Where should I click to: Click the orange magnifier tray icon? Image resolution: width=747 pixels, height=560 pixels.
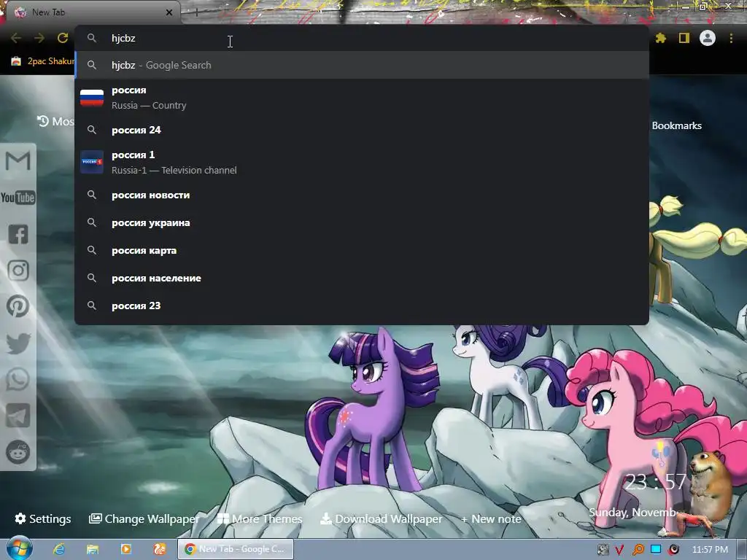[638, 550]
